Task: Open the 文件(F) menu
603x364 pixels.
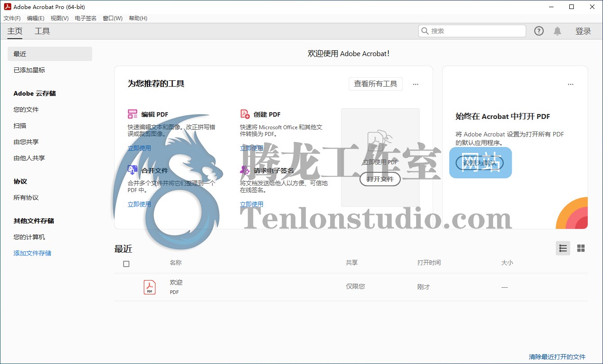Action: [x=12, y=18]
